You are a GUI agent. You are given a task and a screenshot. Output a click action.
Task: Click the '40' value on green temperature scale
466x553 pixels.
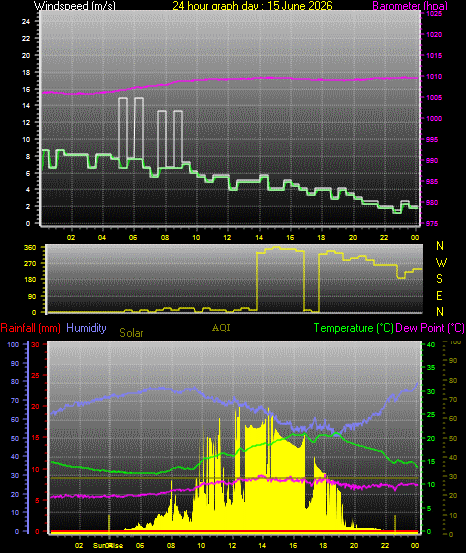point(431,344)
